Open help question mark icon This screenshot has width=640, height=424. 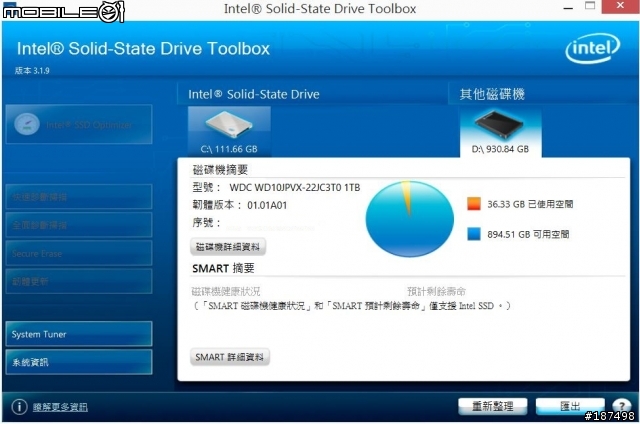coord(621,406)
